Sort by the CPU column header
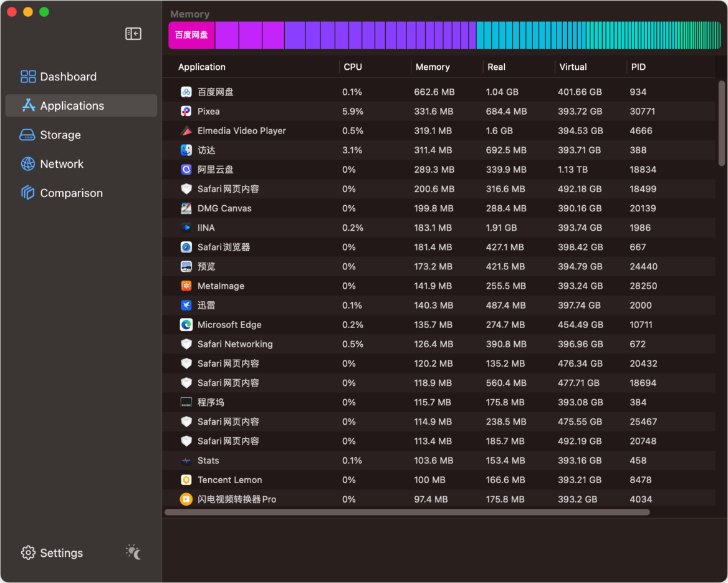 (x=353, y=67)
